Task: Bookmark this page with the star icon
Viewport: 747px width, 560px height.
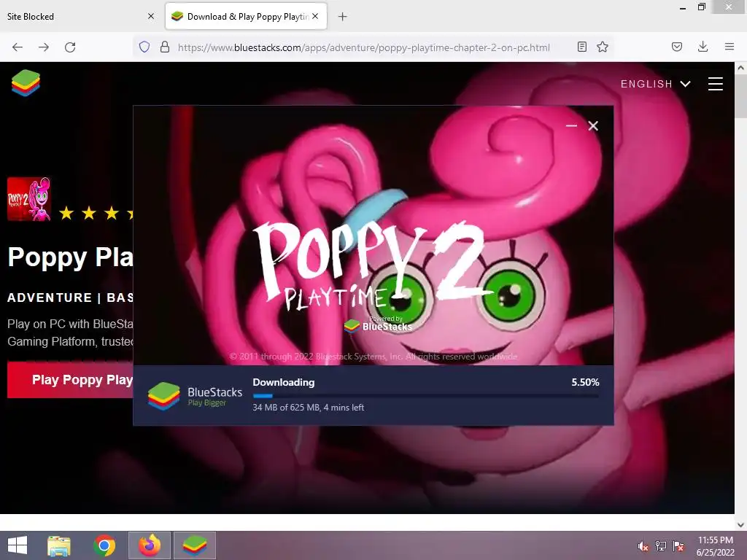Action: tap(603, 47)
